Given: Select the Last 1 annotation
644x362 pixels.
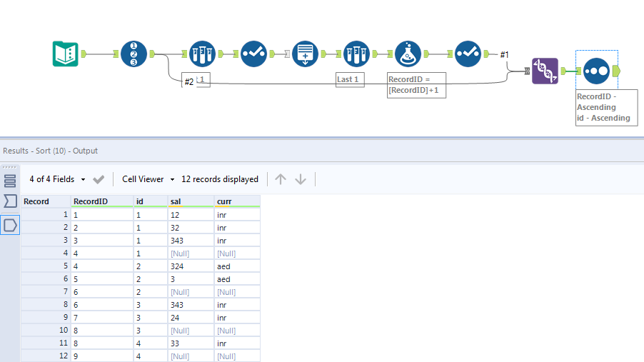Looking at the screenshot, I should point(350,79).
